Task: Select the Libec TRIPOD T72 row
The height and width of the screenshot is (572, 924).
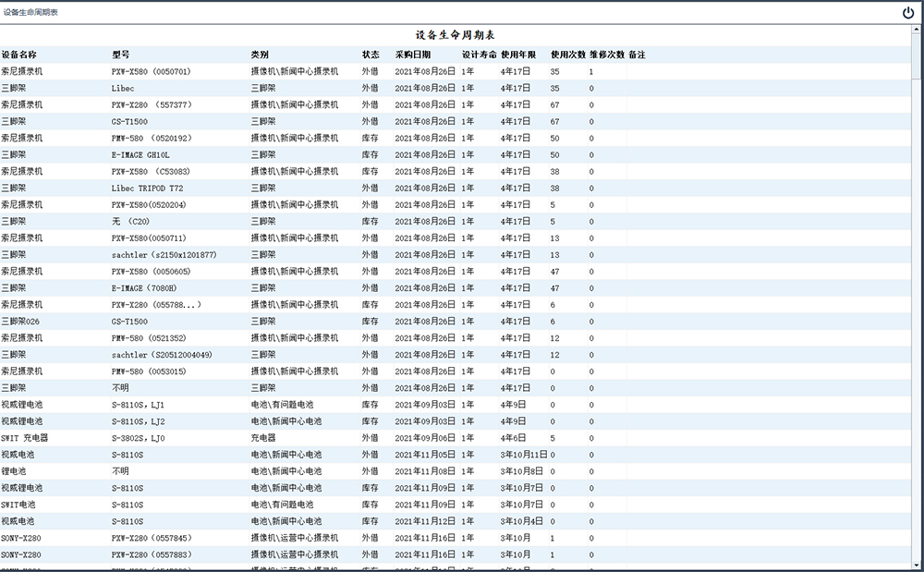Action: [x=148, y=188]
